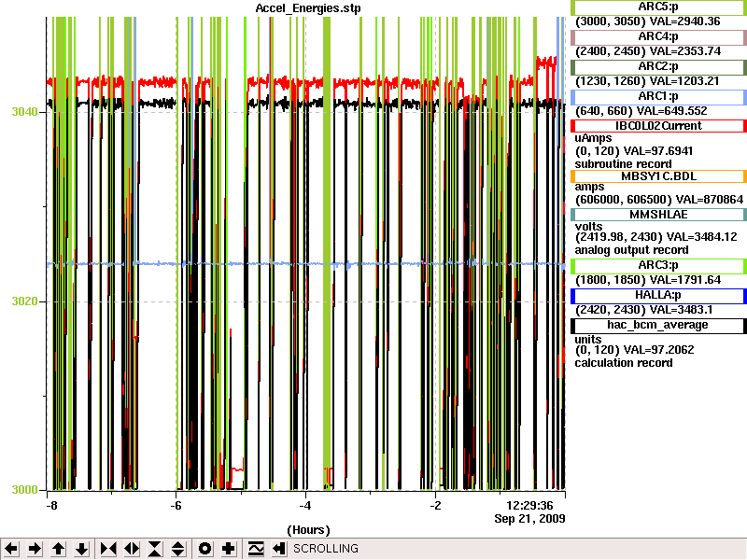Click the horizontal zoom-out (diamond) icon
747x560 pixels.
132,549
